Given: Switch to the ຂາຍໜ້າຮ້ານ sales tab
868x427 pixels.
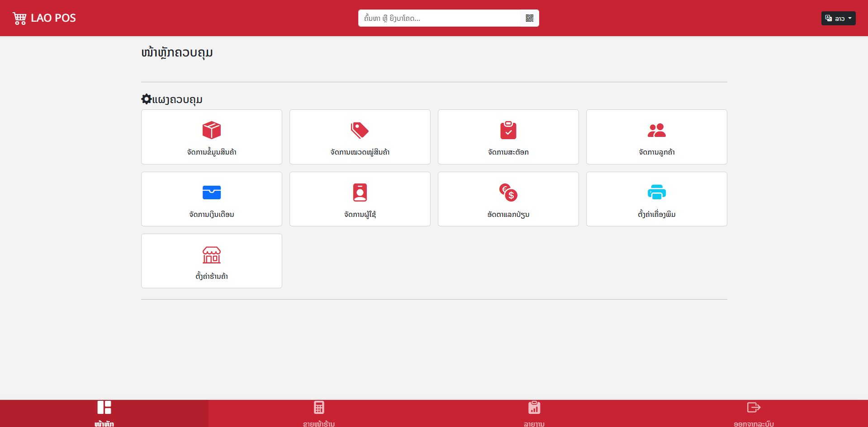Looking at the screenshot, I should click(319, 413).
